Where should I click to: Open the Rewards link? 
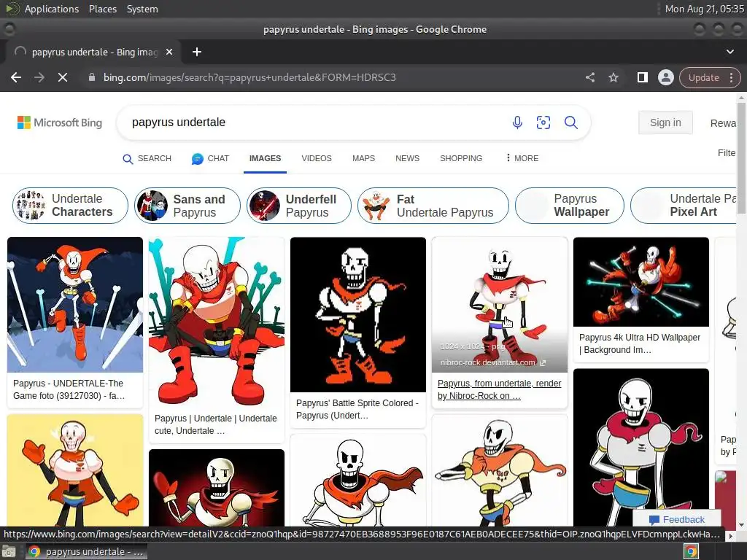[723, 123]
